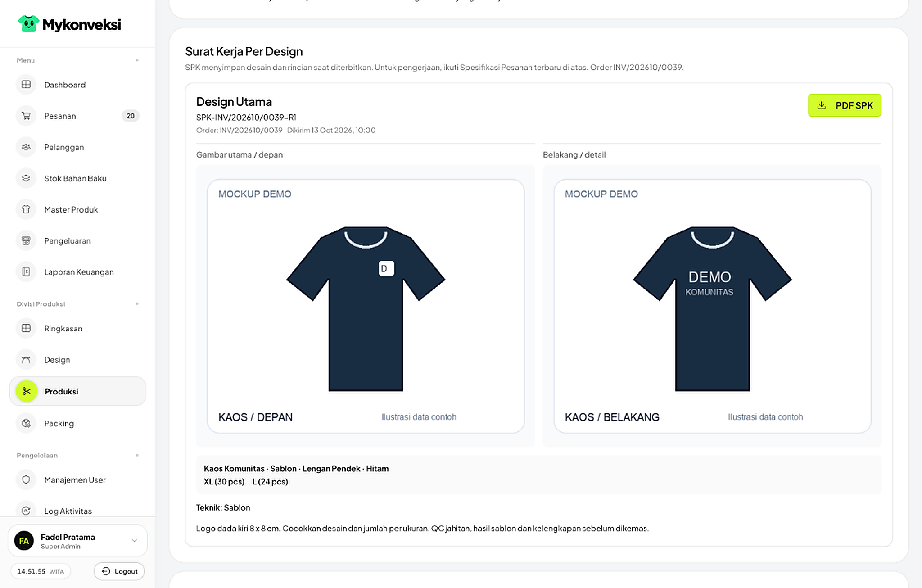922x588 pixels.
Task: Expand the Fadel Pratama account dropdown
Action: [x=134, y=541]
